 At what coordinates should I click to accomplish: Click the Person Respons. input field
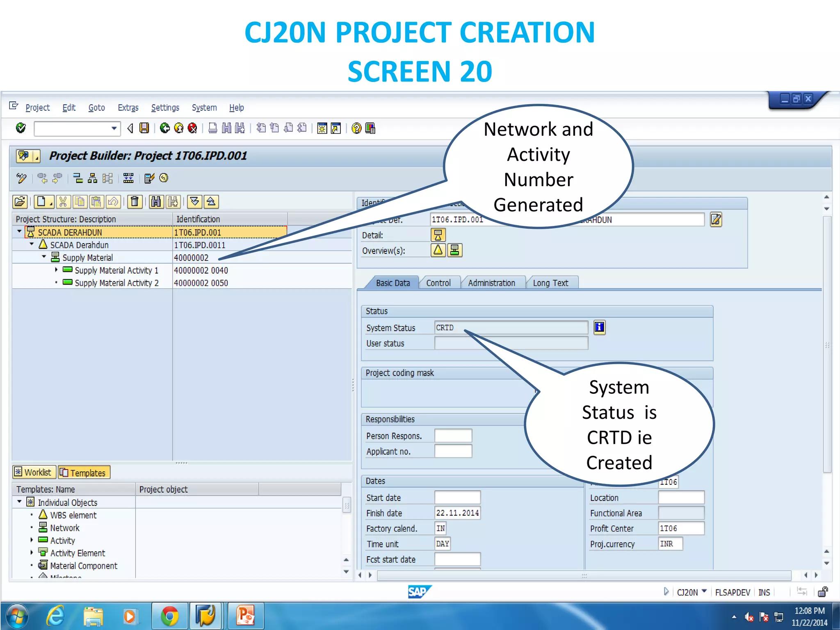tap(453, 436)
